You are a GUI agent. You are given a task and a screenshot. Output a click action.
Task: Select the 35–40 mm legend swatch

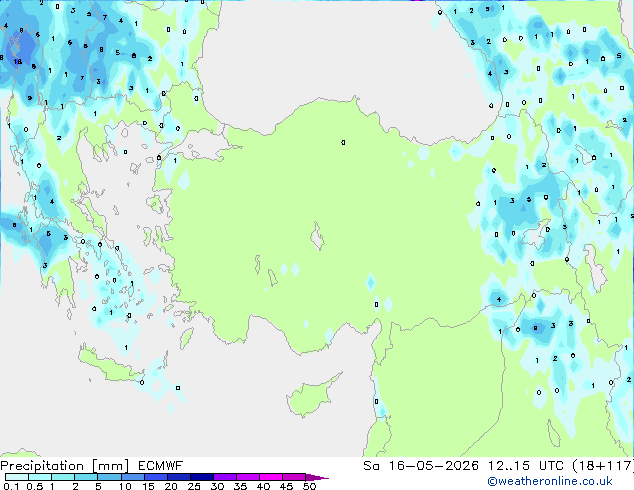pyautogui.click(x=247, y=477)
